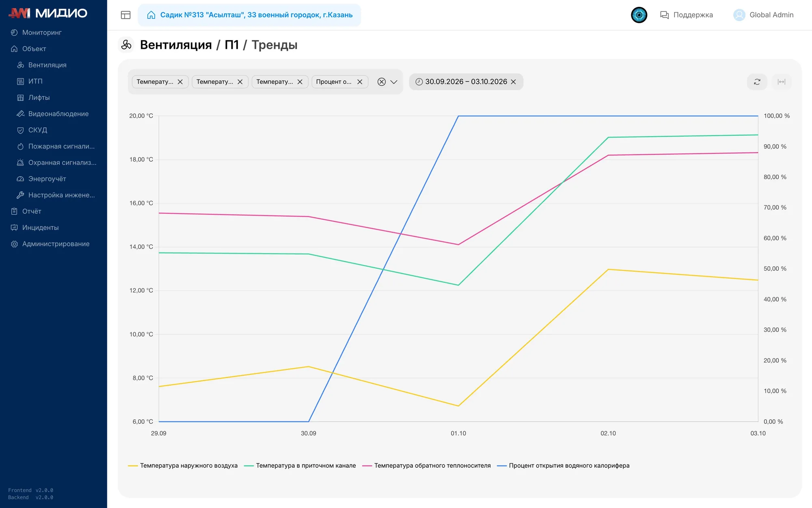Open the Global Admin user profile
Image resolution: width=812 pixels, height=508 pixels.
[x=763, y=15]
